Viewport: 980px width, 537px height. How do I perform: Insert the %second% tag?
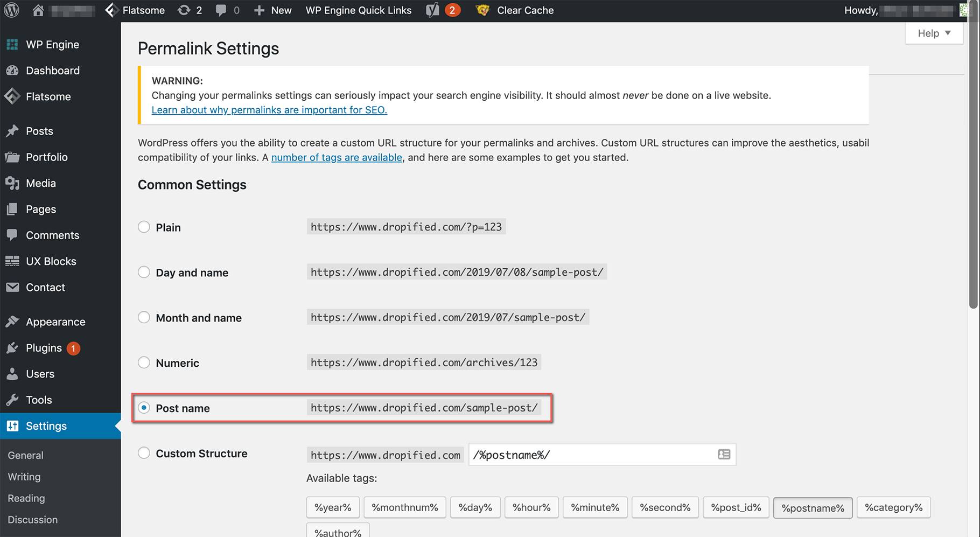(665, 507)
